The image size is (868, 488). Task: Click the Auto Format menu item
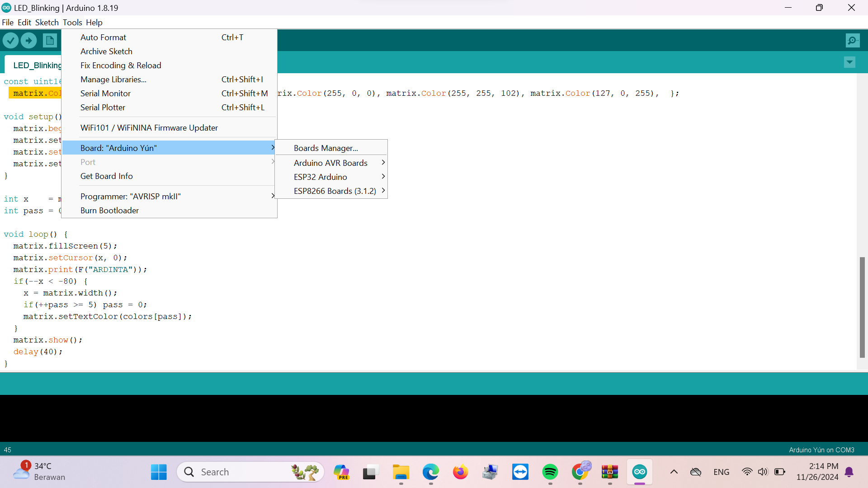(x=103, y=37)
